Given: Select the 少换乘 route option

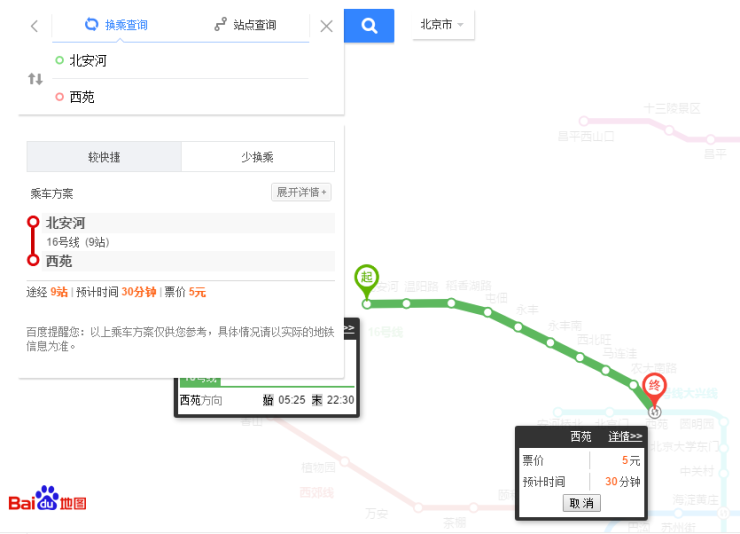Looking at the screenshot, I should coord(257,157).
